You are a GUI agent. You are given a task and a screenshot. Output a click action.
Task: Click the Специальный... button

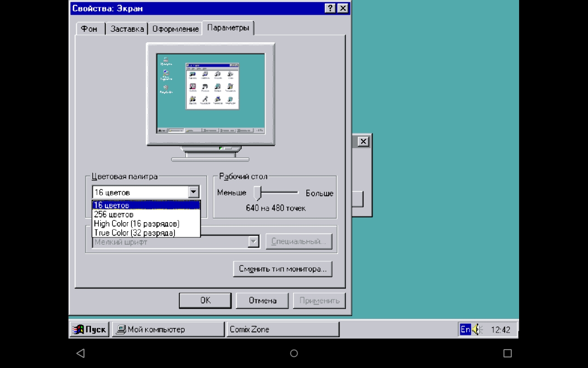(x=299, y=241)
